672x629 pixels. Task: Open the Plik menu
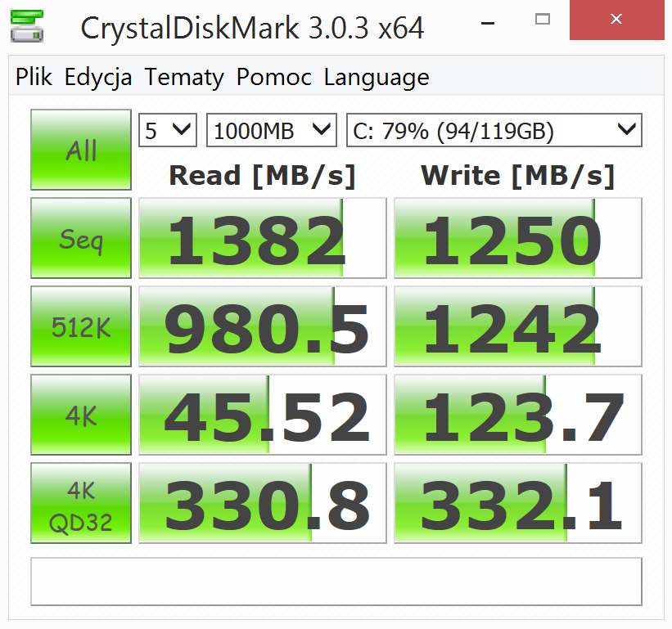(x=34, y=78)
